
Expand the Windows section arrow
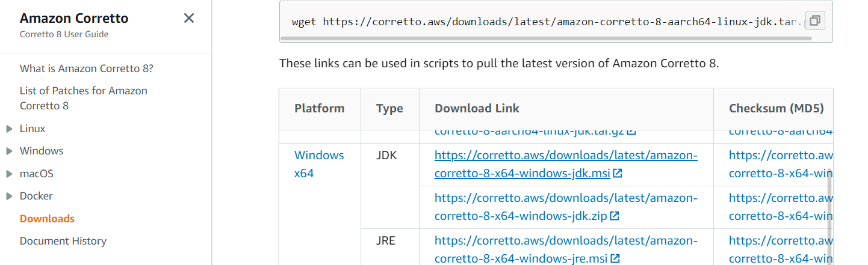click(9, 151)
